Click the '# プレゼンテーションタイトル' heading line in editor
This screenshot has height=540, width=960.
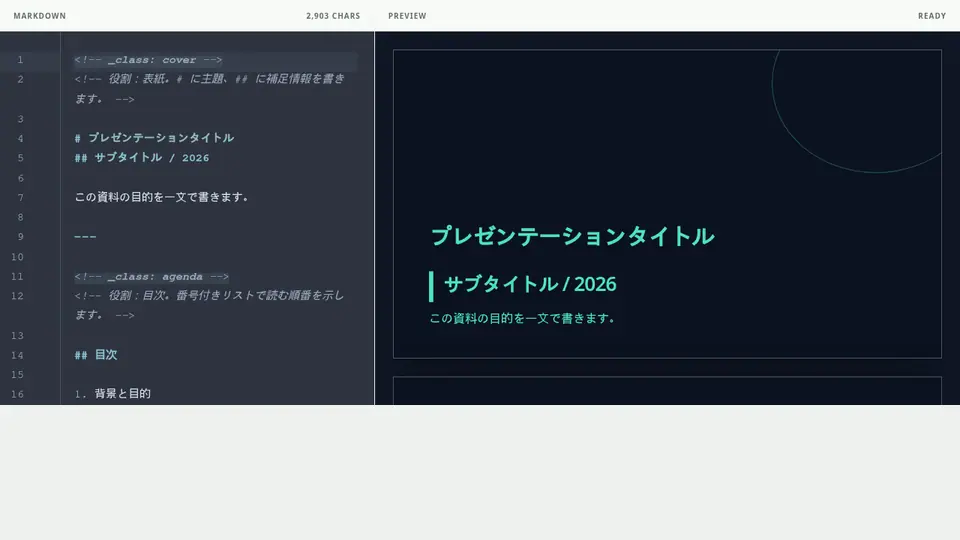tap(154, 138)
